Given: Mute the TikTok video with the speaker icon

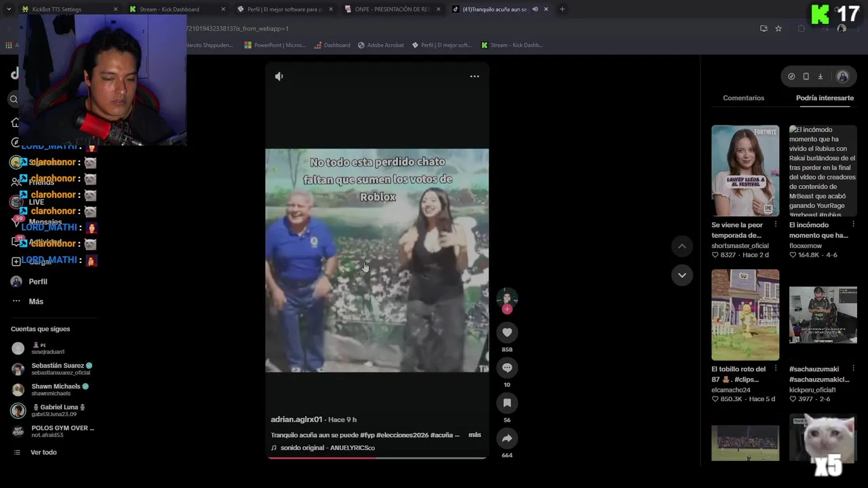Looking at the screenshot, I should (279, 77).
